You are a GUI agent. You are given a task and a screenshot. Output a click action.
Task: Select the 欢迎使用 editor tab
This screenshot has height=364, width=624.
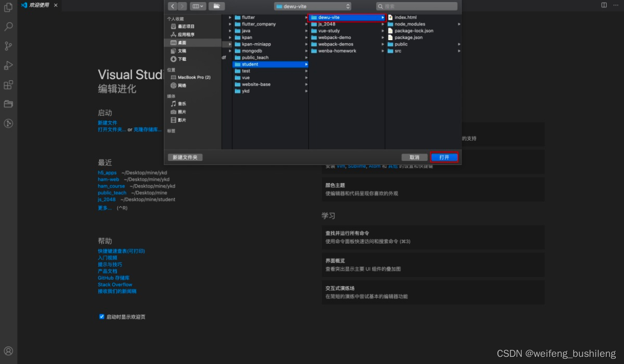pos(39,5)
